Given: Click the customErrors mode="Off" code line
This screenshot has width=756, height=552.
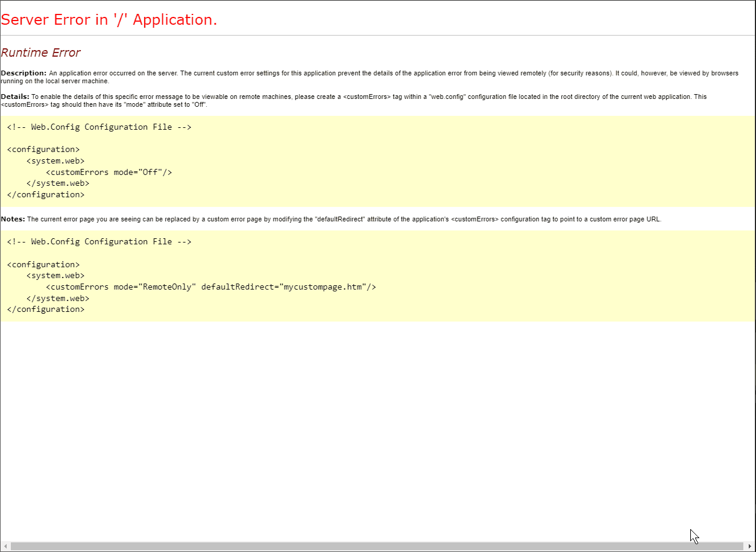Looking at the screenshot, I should coord(109,172).
